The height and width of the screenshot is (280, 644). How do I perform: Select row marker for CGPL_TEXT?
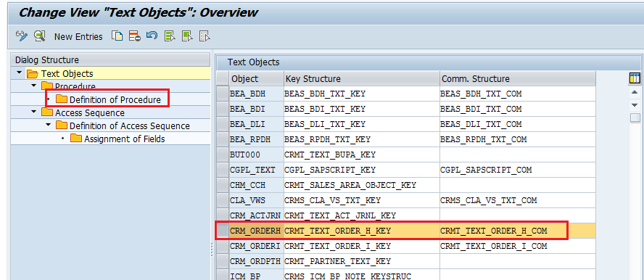(223, 170)
